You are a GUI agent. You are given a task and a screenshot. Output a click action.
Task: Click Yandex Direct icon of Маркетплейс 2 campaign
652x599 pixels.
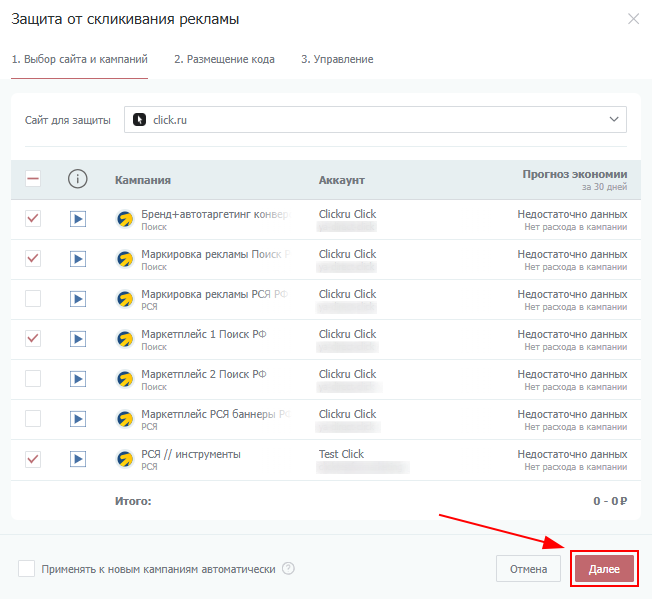click(125, 379)
